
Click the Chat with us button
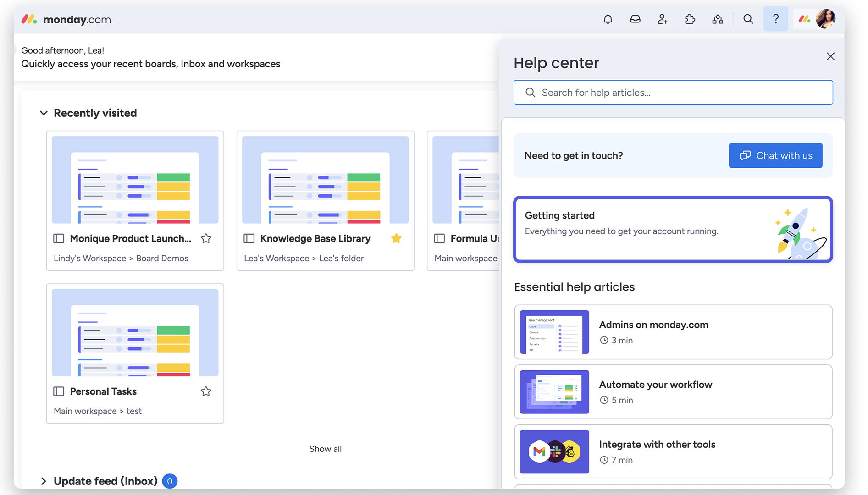tap(775, 155)
